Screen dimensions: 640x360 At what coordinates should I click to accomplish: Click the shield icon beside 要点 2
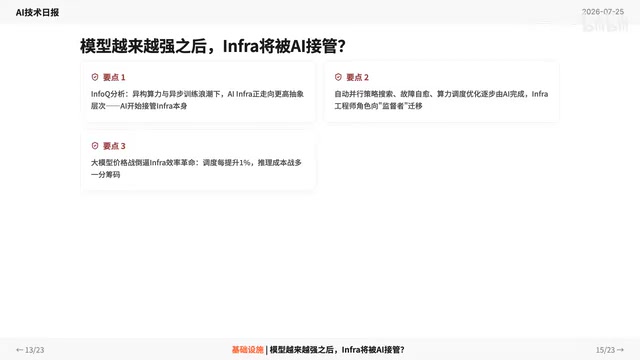tap(338, 77)
